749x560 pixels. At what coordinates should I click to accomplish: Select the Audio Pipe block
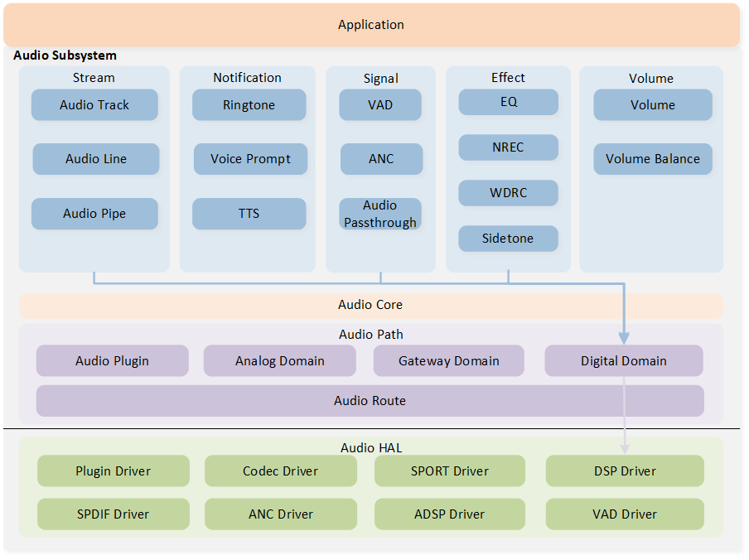94,214
